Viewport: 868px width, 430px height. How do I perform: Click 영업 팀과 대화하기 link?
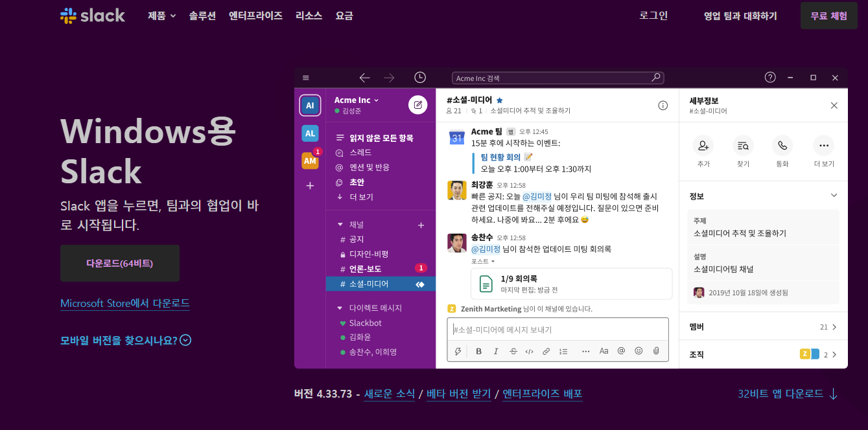pos(740,16)
